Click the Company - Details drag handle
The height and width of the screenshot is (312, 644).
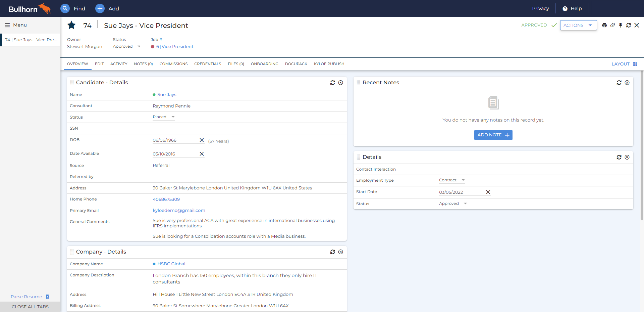[72, 252]
